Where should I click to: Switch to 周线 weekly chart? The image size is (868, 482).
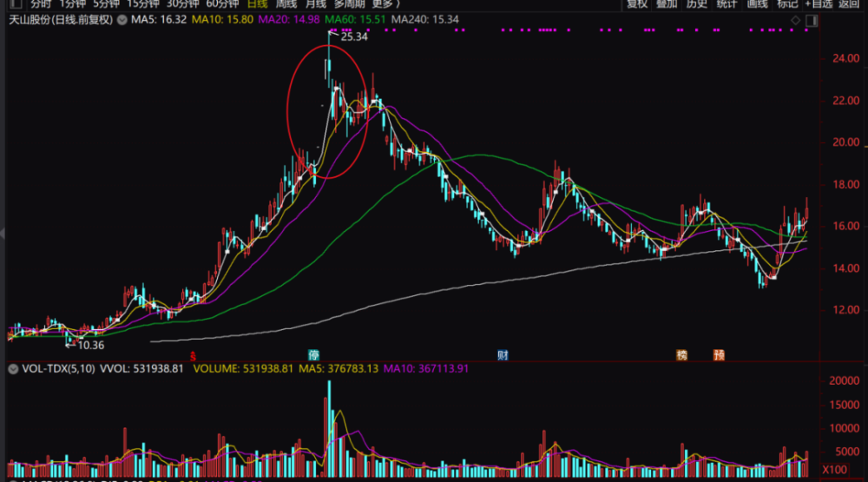point(286,3)
